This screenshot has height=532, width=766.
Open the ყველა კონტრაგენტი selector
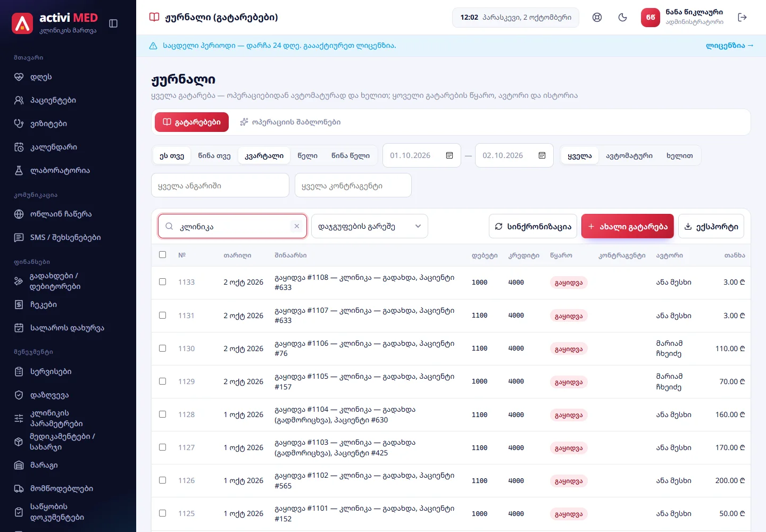click(x=353, y=186)
